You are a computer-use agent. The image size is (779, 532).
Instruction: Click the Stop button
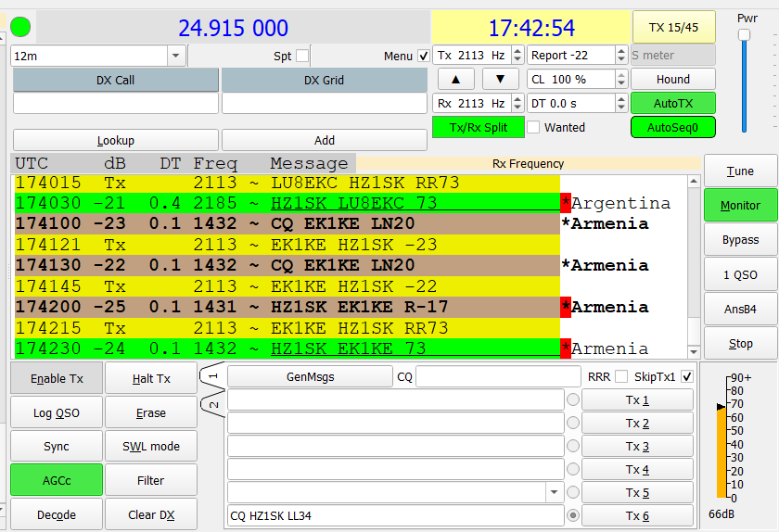[740, 343]
